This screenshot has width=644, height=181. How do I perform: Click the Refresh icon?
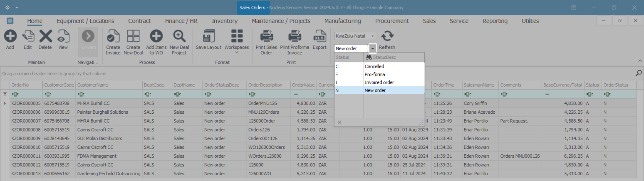pyautogui.click(x=387, y=36)
